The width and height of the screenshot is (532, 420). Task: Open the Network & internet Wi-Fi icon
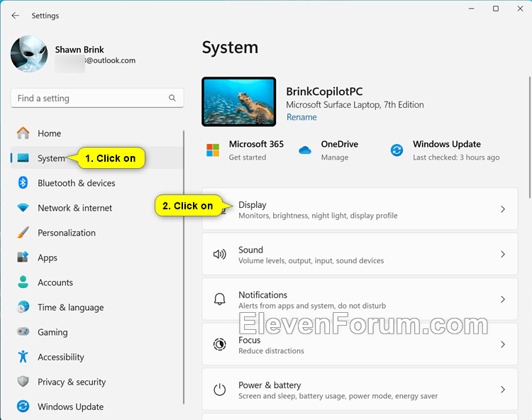pyautogui.click(x=23, y=208)
